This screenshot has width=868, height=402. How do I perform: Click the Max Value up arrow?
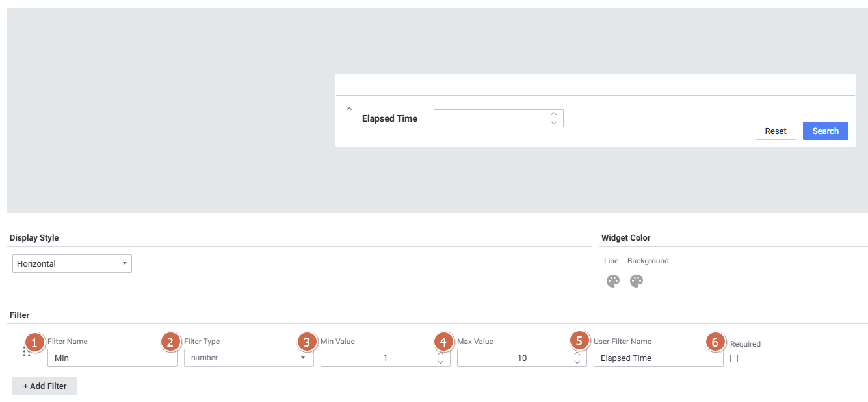pyautogui.click(x=577, y=353)
